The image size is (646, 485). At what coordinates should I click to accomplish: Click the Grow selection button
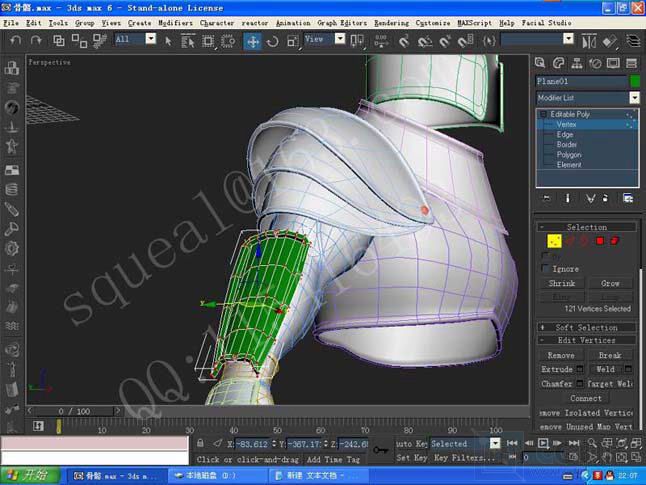[610, 284]
